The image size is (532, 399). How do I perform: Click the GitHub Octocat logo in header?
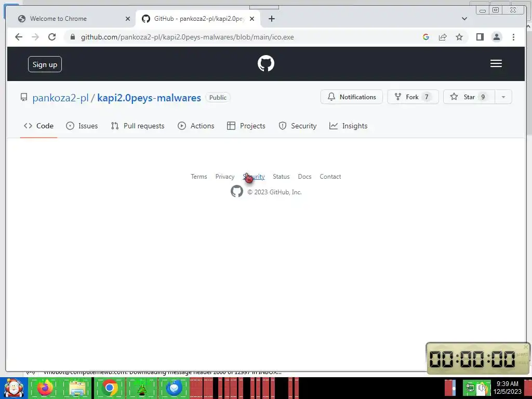pos(265,63)
